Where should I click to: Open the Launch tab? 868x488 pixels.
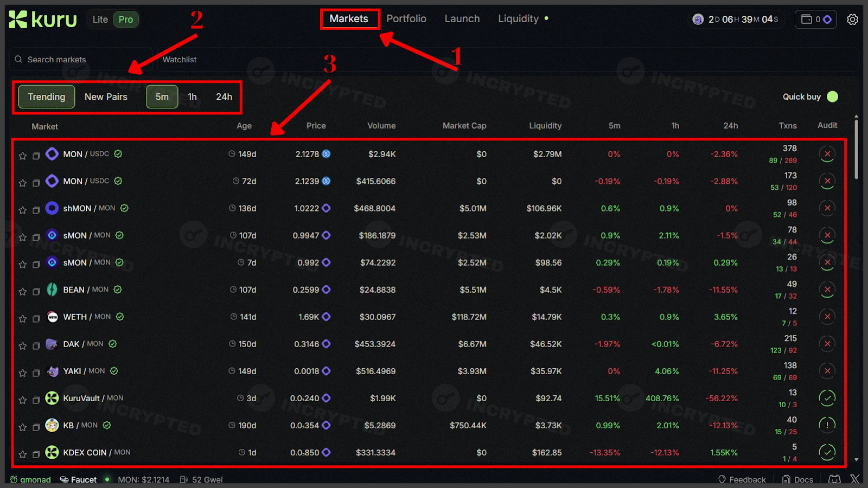click(x=462, y=19)
